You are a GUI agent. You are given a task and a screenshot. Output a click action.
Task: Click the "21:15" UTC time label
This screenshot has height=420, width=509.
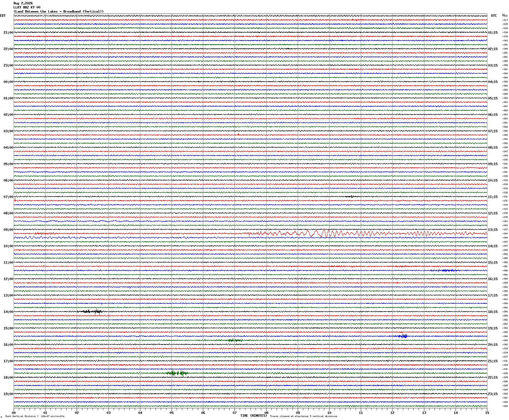[x=493, y=361]
